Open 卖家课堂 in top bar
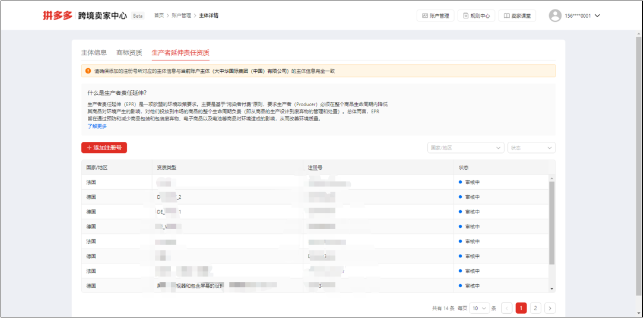The image size is (644, 318). point(517,16)
